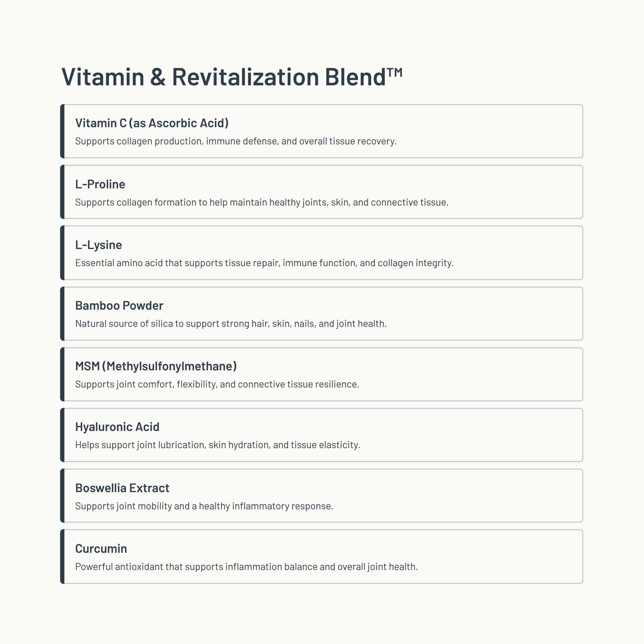Click the L-Lysine essential amino acid text

click(x=265, y=263)
